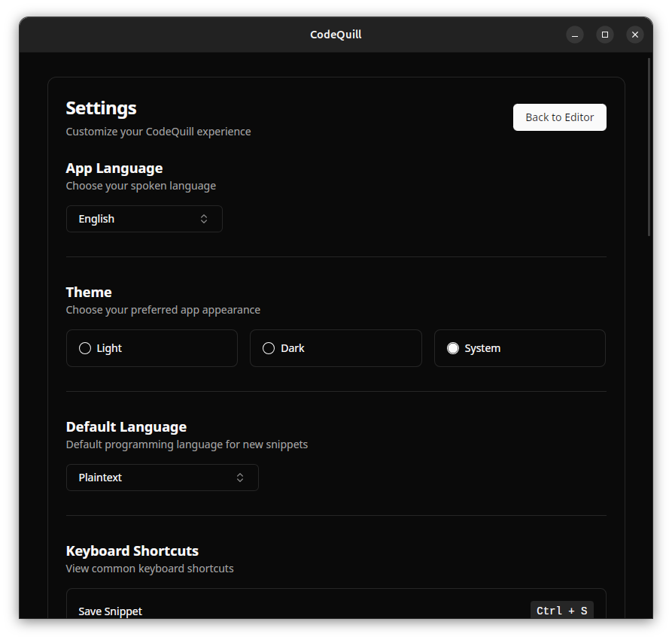Click the CodeQuill title in the title bar
Screen dimensions: 672x640
[335, 34]
